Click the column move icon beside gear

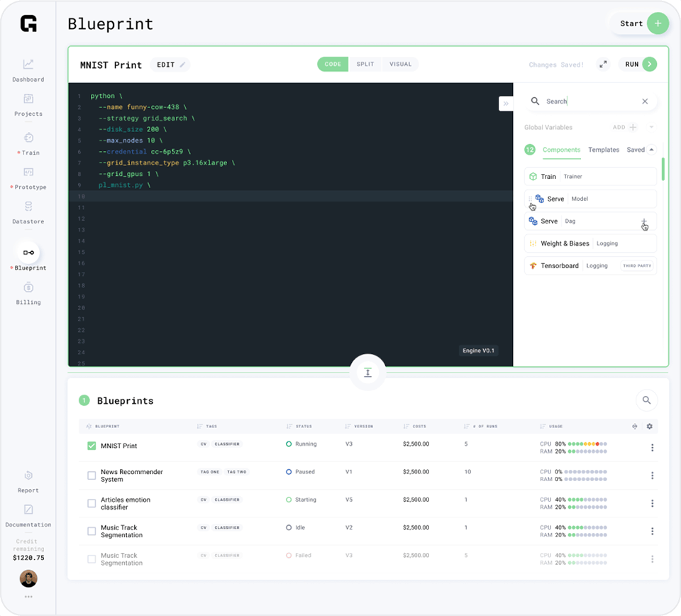tap(634, 426)
